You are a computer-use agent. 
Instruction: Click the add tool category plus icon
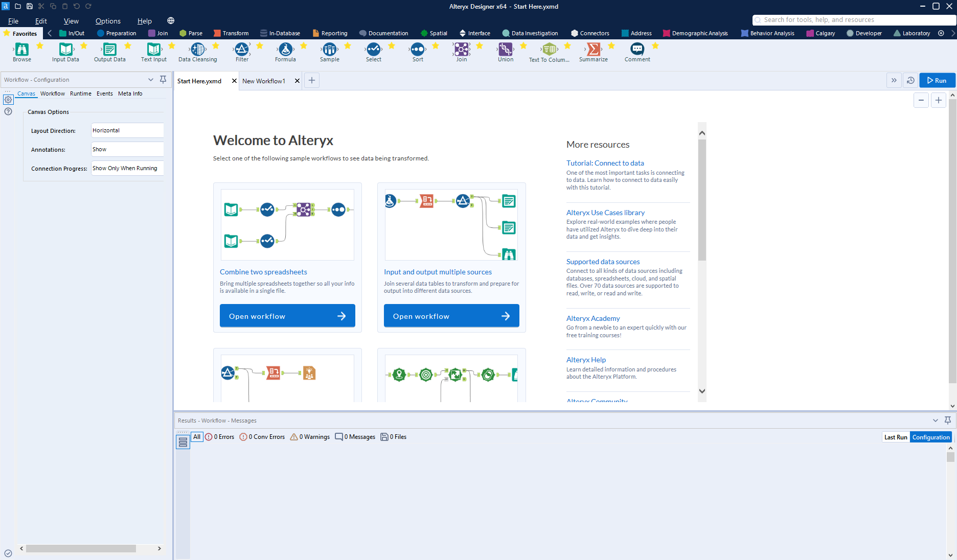941,33
